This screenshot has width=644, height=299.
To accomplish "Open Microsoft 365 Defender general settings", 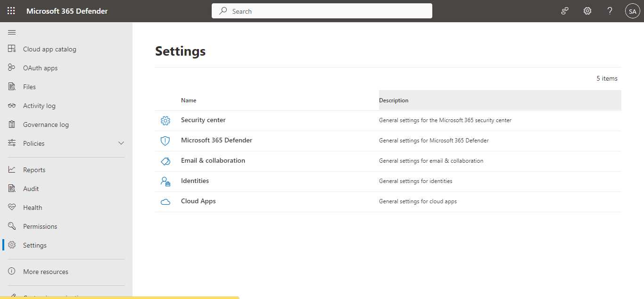I will tap(216, 140).
